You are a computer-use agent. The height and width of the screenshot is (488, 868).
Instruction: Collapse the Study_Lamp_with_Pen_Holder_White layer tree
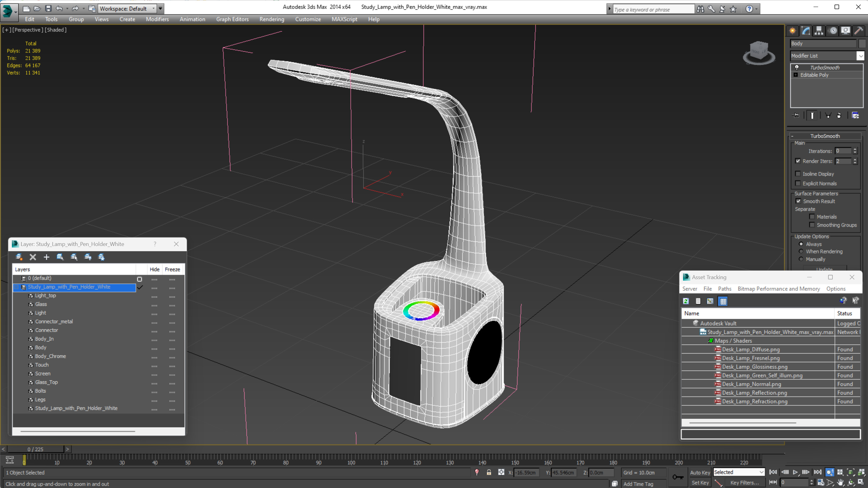click(16, 287)
